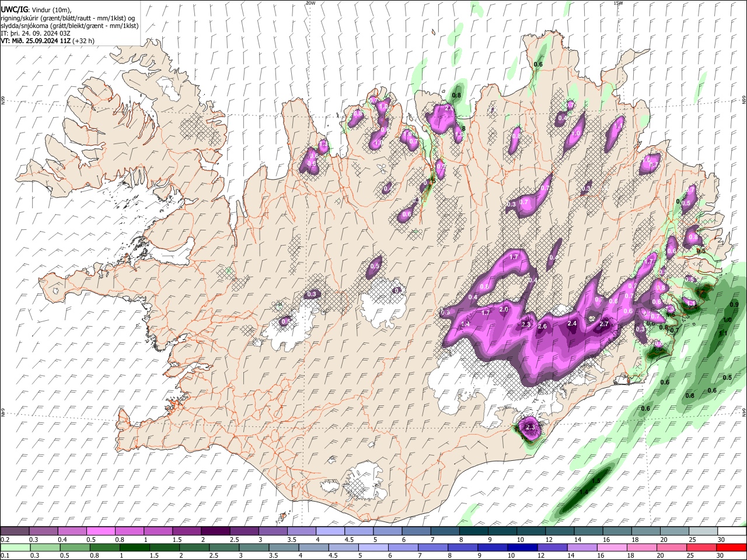Click the '15W' longitude label at top edge

tap(618, 3)
